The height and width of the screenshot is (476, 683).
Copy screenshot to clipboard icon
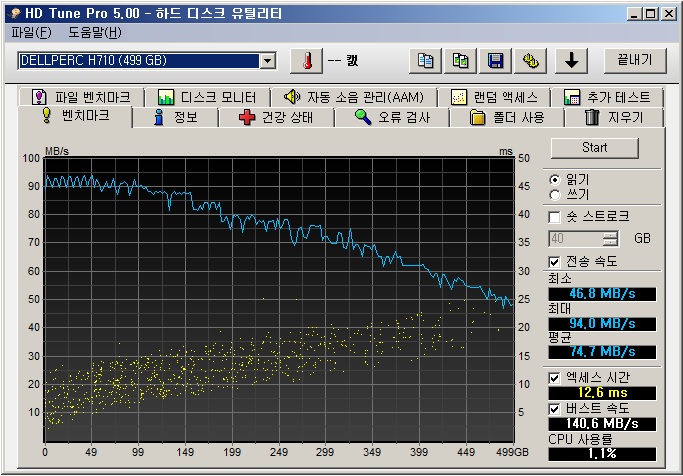[x=460, y=61]
